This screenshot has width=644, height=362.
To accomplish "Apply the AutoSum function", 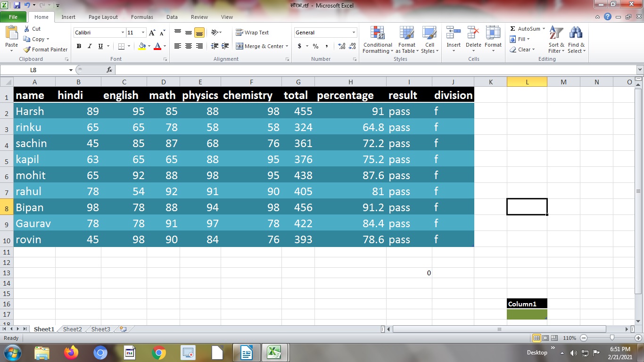I will click(526, 29).
